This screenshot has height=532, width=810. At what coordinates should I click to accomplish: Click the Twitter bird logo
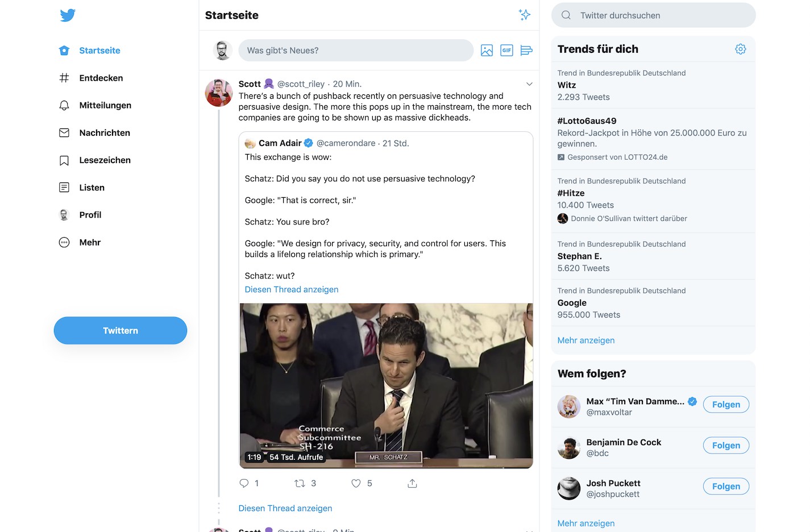[x=68, y=15]
